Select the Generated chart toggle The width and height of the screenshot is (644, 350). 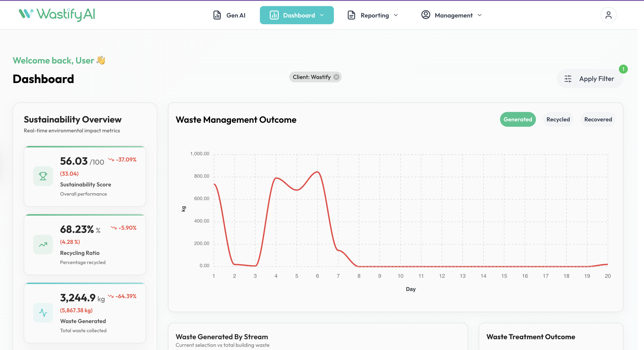pos(518,119)
